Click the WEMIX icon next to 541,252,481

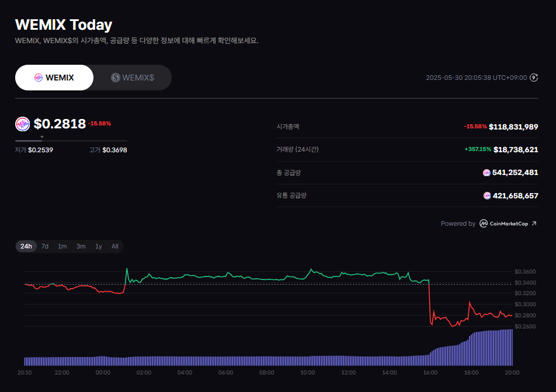(x=487, y=173)
